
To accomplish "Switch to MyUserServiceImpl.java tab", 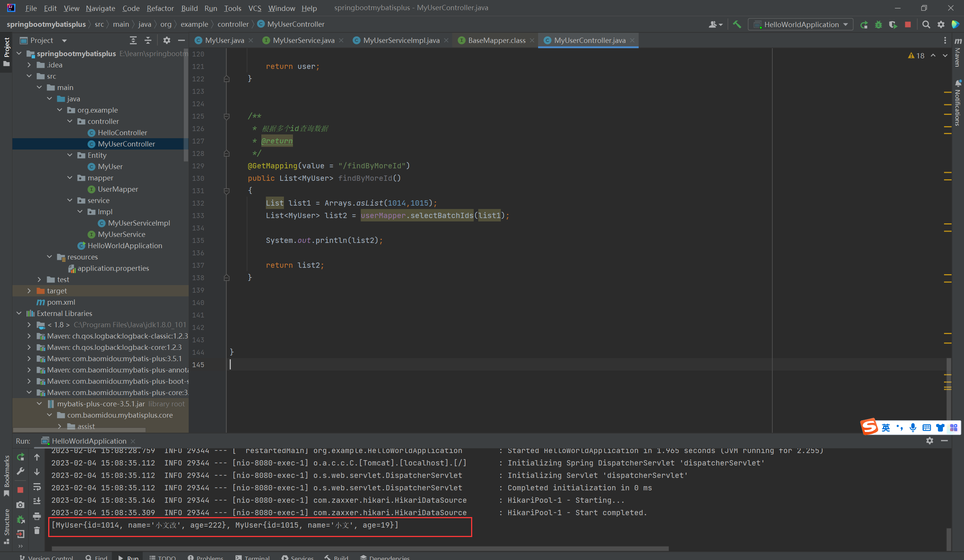I will (401, 40).
